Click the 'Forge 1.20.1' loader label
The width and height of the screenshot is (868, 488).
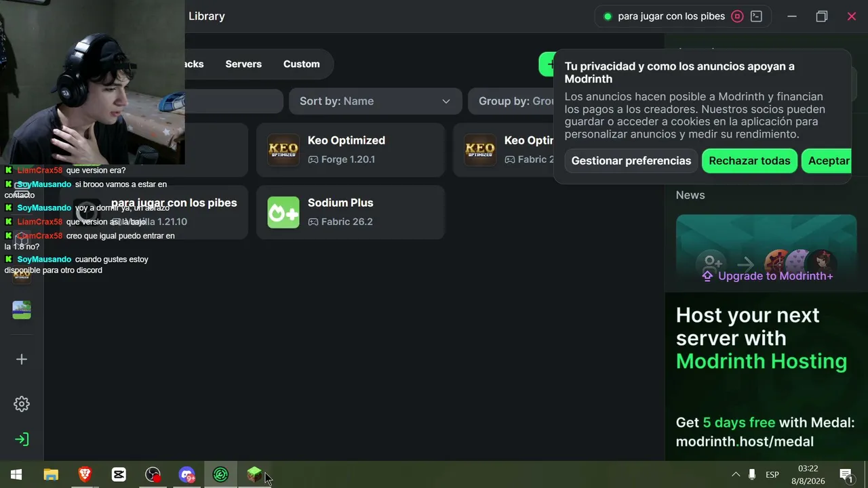click(348, 159)
